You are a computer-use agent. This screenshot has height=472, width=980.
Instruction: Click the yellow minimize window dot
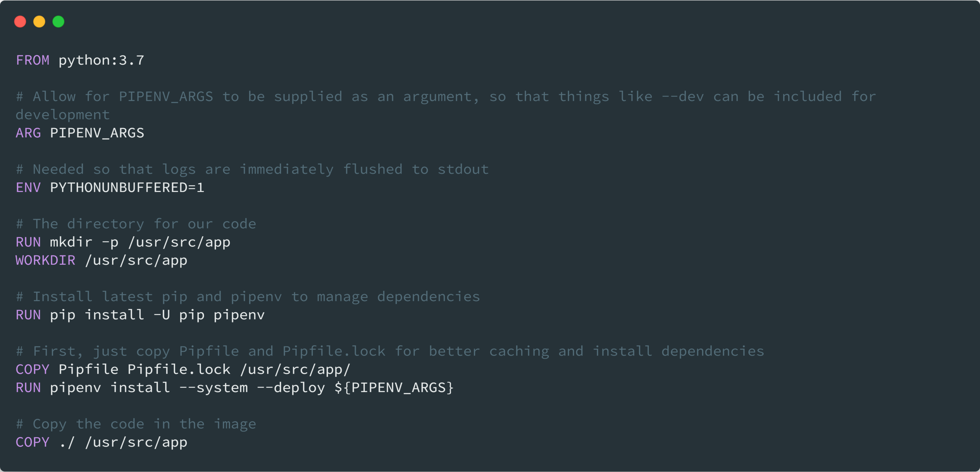point(39,22)
